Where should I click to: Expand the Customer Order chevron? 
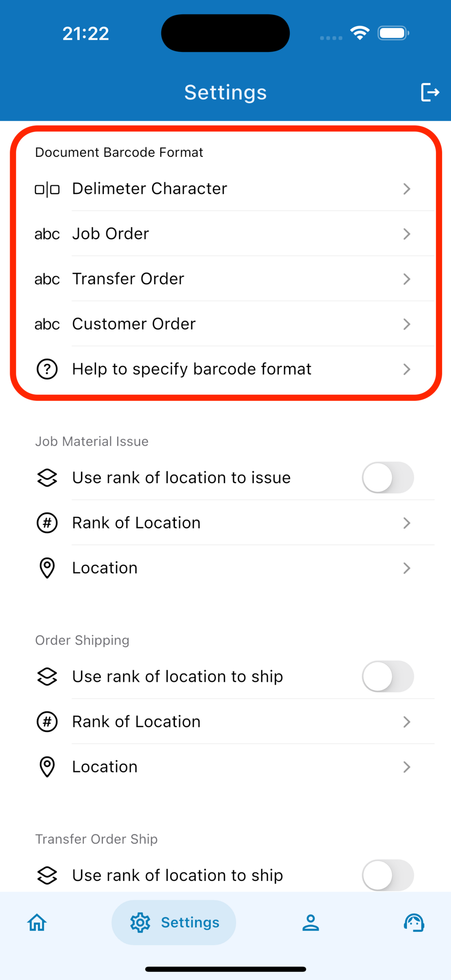tap(407, 324)
